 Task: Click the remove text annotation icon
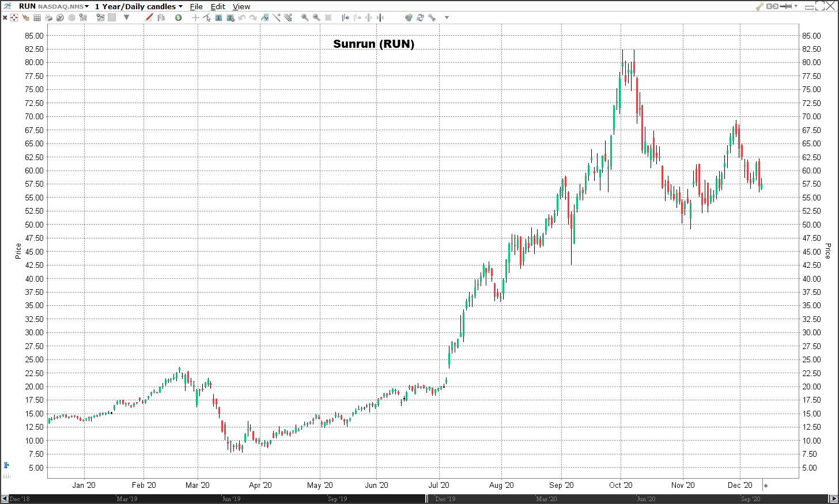(x=230, y=18)
